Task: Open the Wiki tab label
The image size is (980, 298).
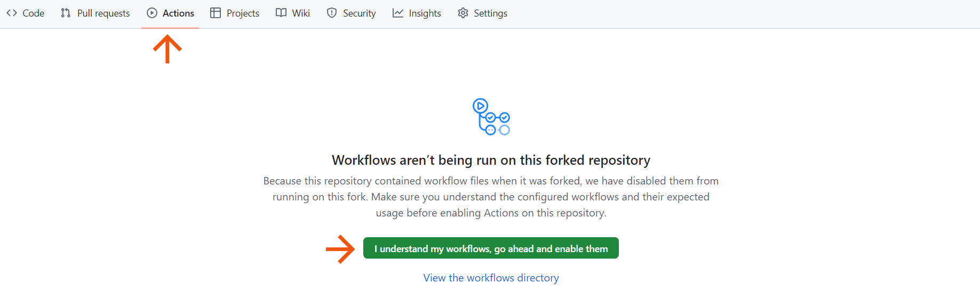Action: pyautogui.click(x=301, y=13)
